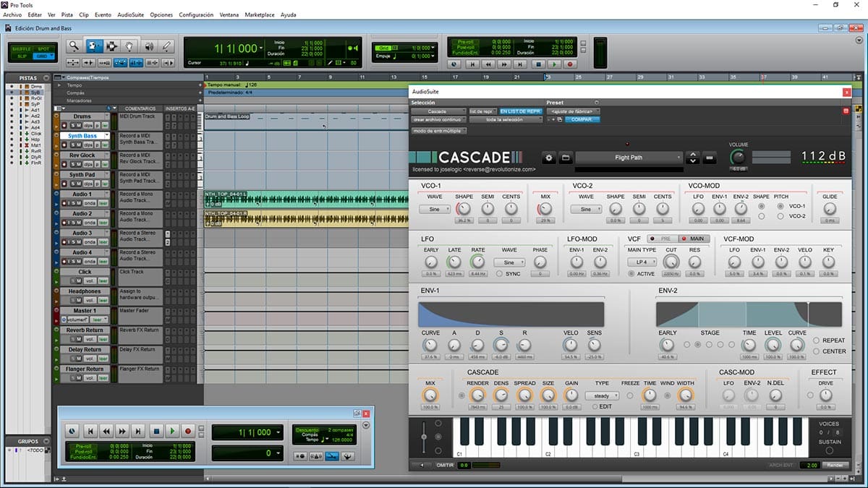Click the Cascade pitch-bend slider beside keyboard
Viewport: 868px width, 488px height.
pyautogui.click(x=425, y=436)
